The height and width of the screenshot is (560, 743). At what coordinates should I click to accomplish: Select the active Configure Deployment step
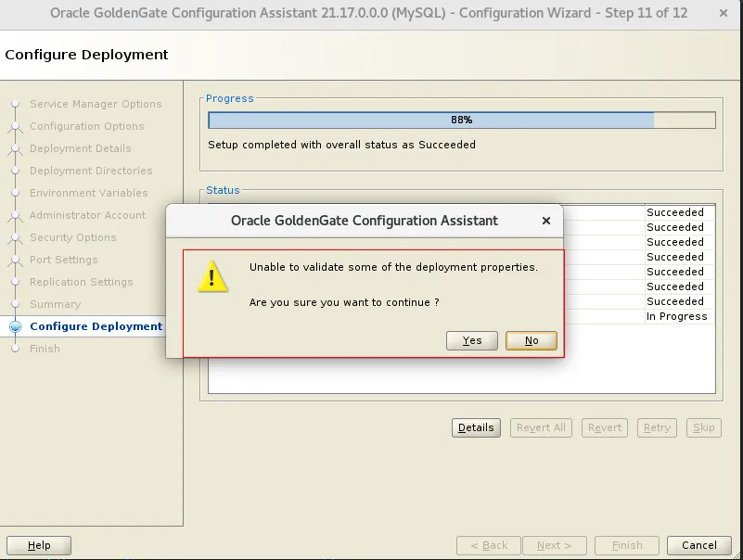click(x=96, y=326)
